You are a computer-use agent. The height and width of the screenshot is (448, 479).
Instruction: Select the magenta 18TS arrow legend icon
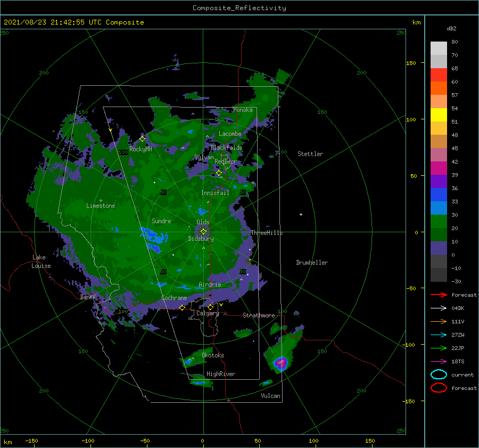(x=439, y=362)
